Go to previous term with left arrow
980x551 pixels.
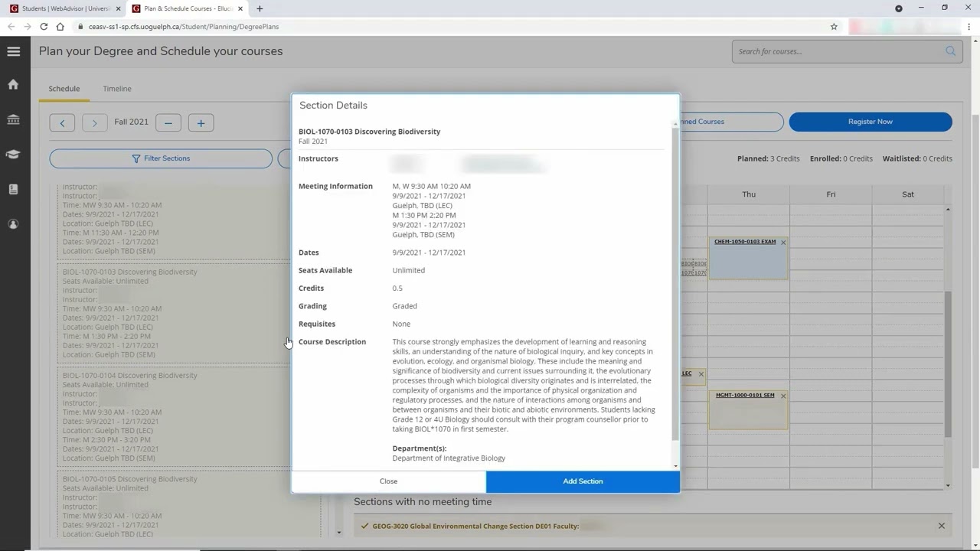pyautogui.click(x=62, y=122)
